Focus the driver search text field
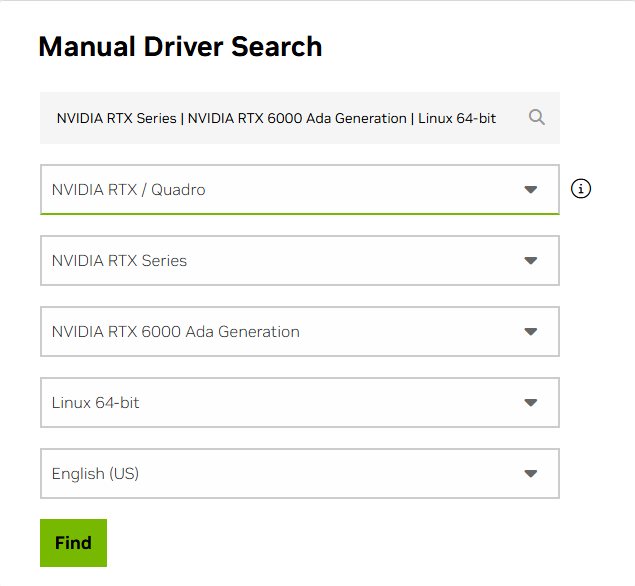The height and width of the screenshot is (586, 635). [x=300, y=118]
